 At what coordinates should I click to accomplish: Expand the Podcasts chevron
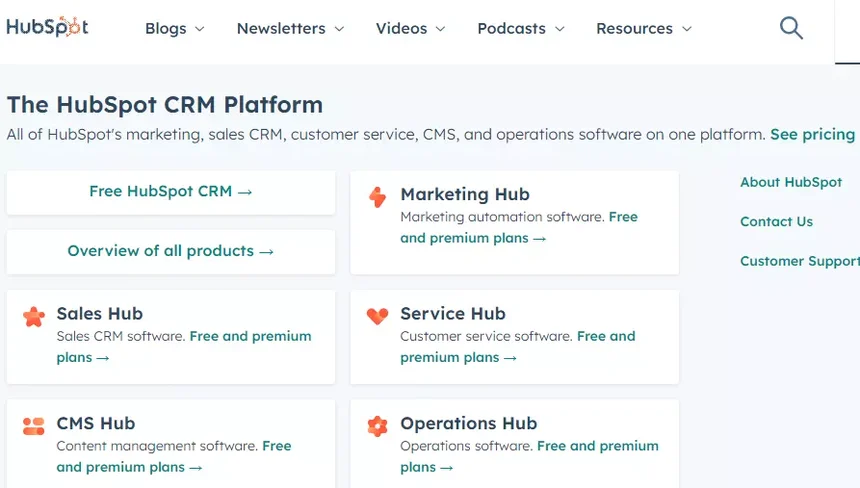click(559, 29)
